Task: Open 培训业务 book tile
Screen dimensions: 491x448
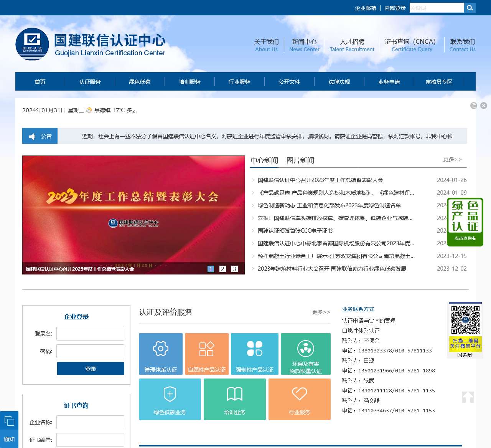Action: click(235, 399)
